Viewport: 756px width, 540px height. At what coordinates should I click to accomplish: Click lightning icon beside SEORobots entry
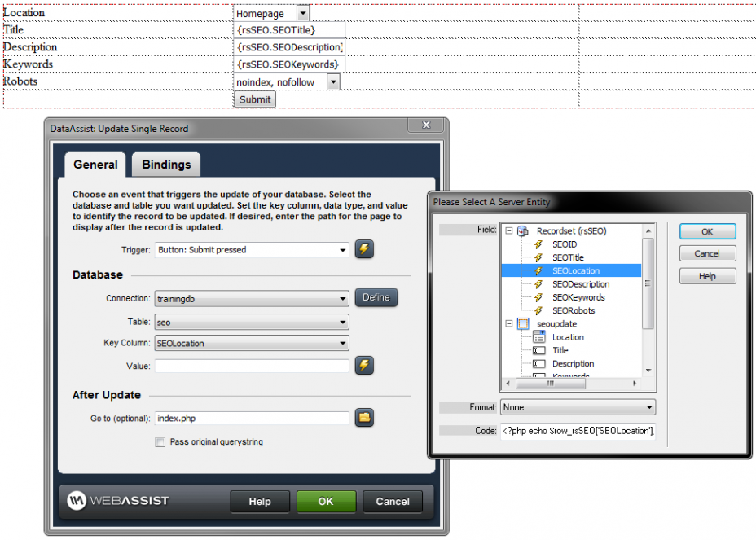click(x=538, y=310)
